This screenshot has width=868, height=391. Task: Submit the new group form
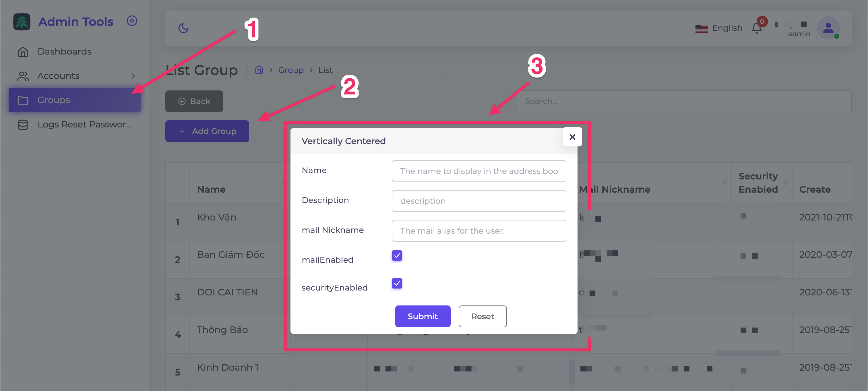click(423, 316)
